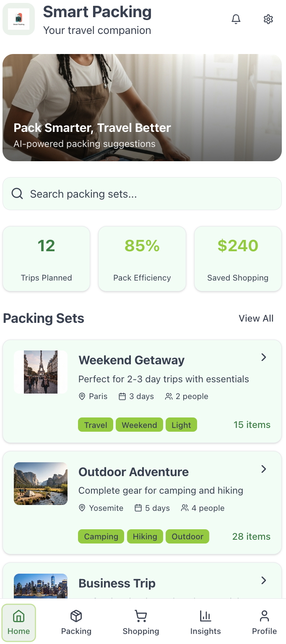Expand the Outdoor Adventure chevron arrow

(x=264, y=469)
